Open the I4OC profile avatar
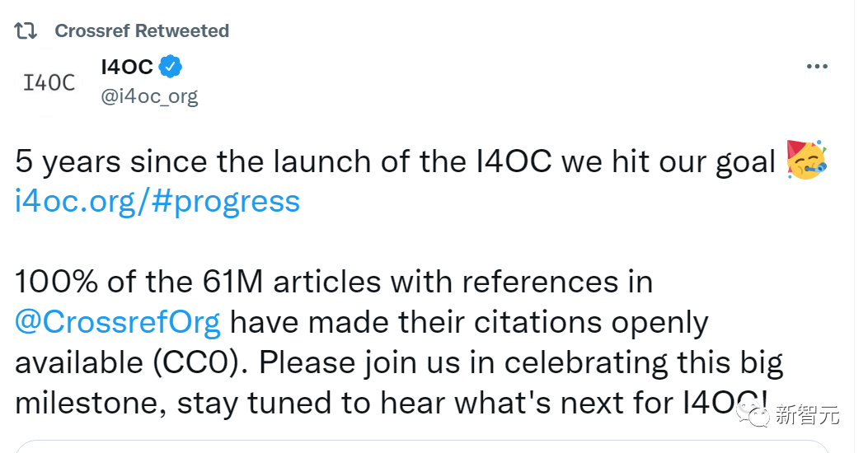Viewport: 868px width, 453px height. click(49, 82)
